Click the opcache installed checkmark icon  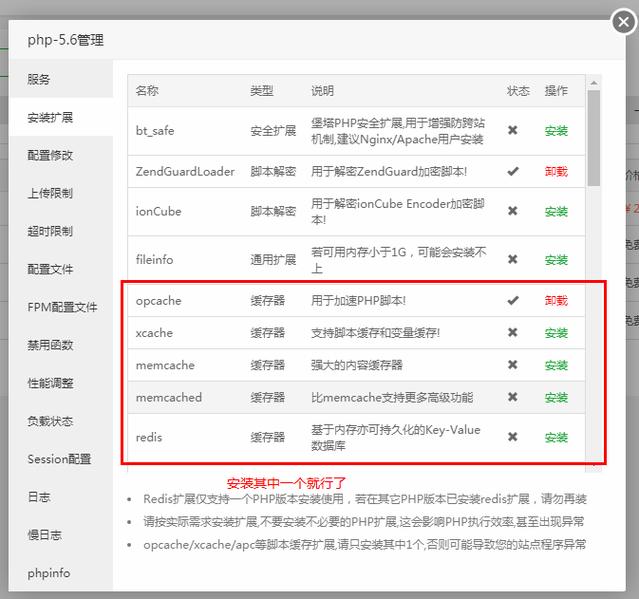point(513,300)
